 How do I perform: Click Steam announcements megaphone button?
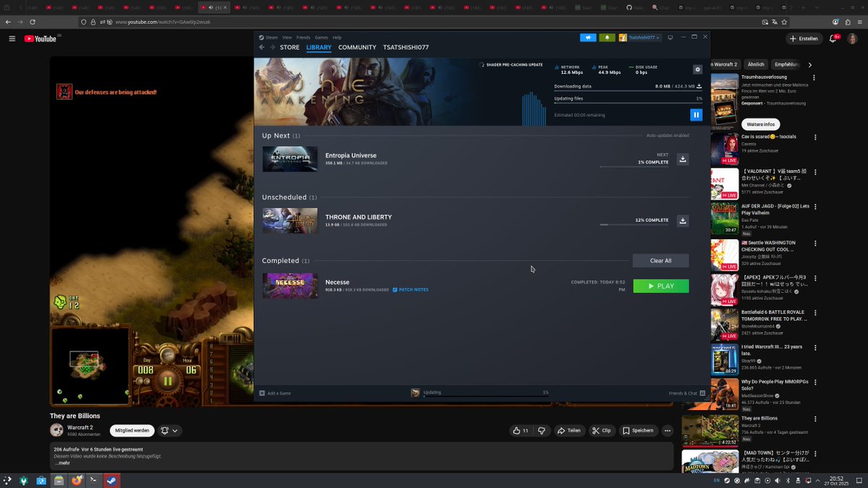tap(588, 37)
